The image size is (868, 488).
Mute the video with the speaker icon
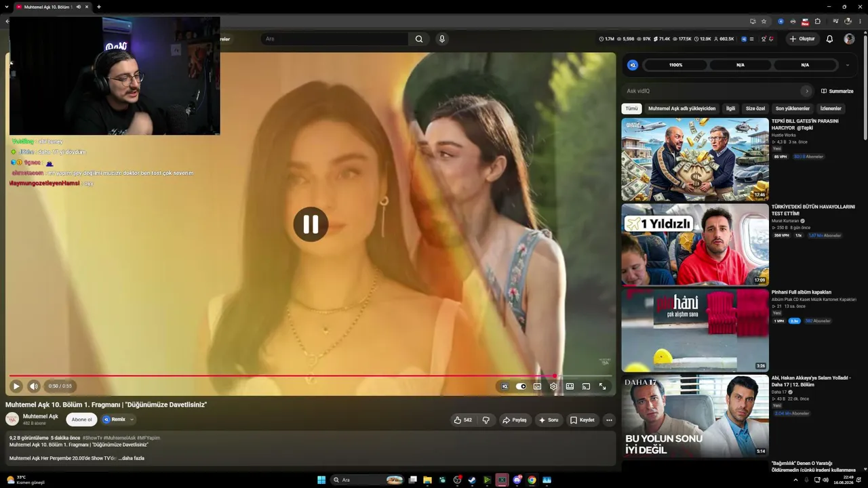pyautogui.click(x=34, y=386)
